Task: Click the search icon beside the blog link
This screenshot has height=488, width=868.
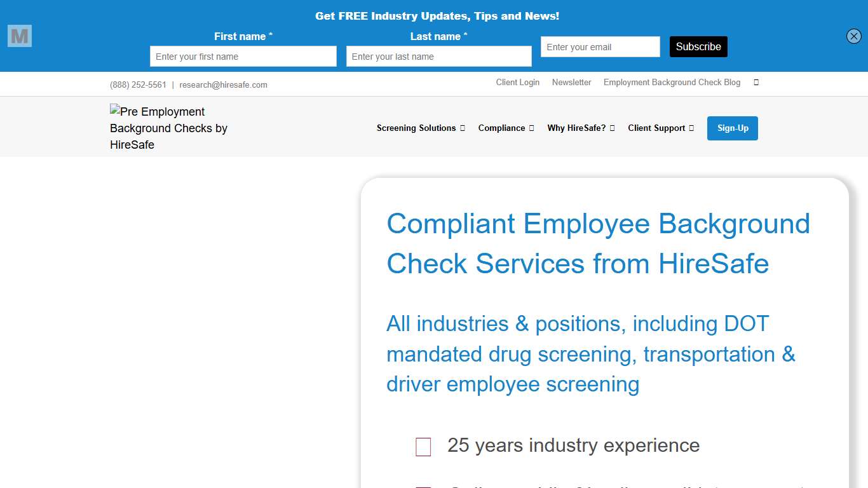Action: (756, 82)
